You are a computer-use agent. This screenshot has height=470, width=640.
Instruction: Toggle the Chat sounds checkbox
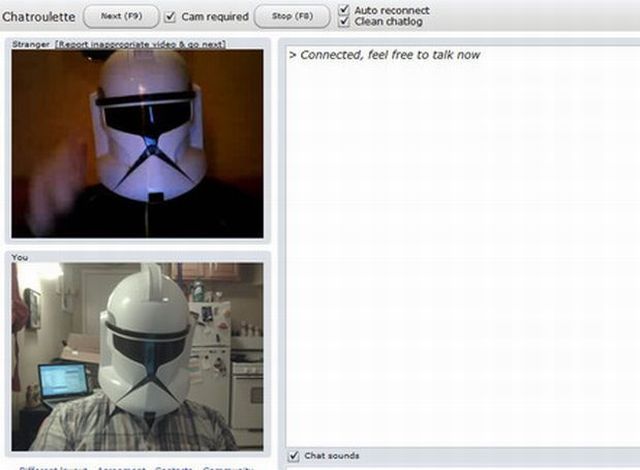click(x=294, y=456)
